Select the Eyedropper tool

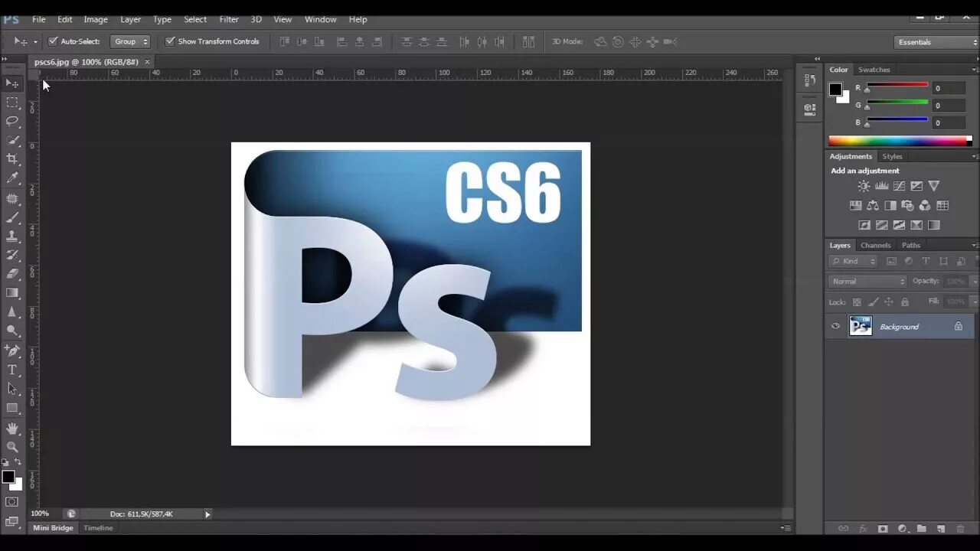tap(12, 178)
